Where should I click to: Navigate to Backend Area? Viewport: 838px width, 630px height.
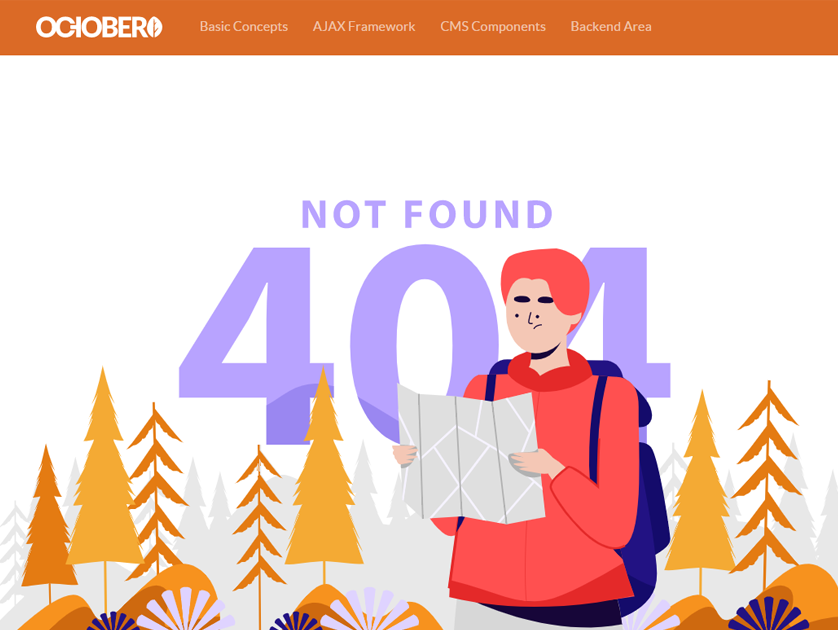(x=611, y=26)
